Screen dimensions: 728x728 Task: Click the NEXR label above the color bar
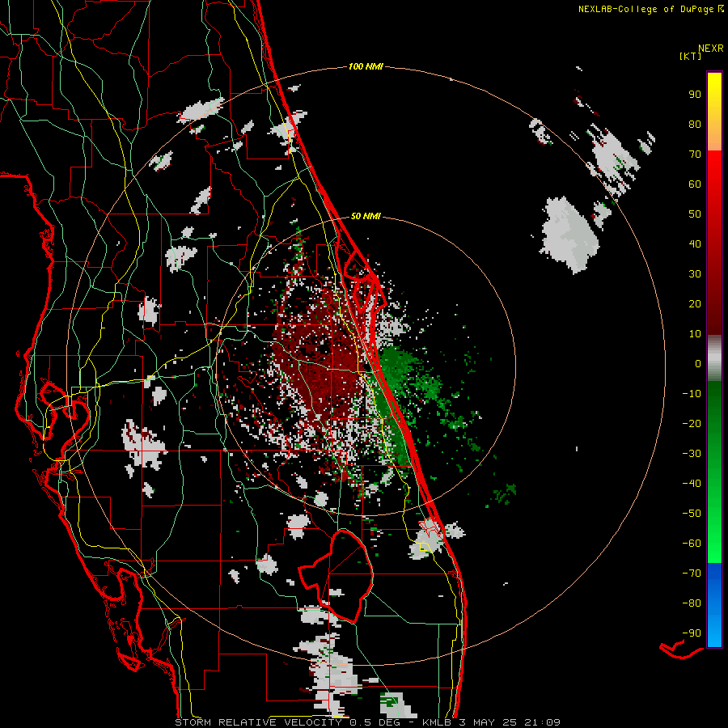711,49
